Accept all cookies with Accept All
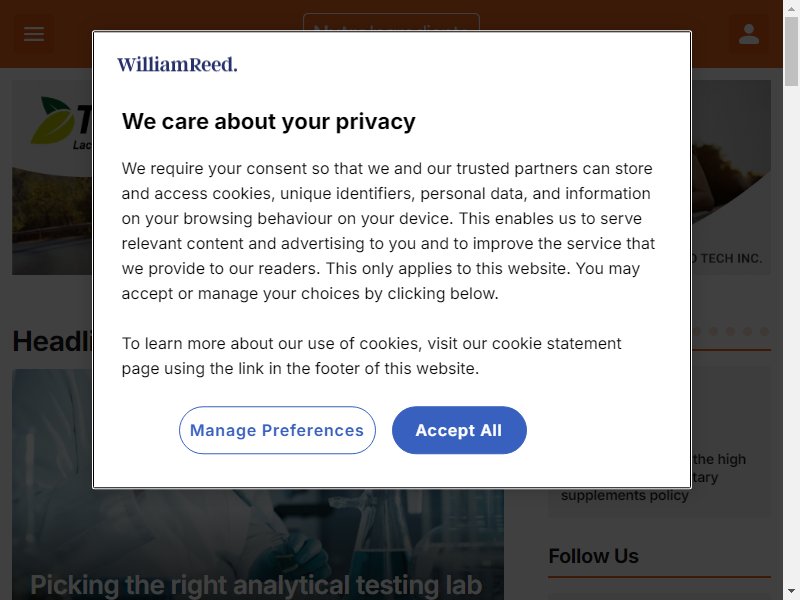The image size is (800, 600). point(459,430)
